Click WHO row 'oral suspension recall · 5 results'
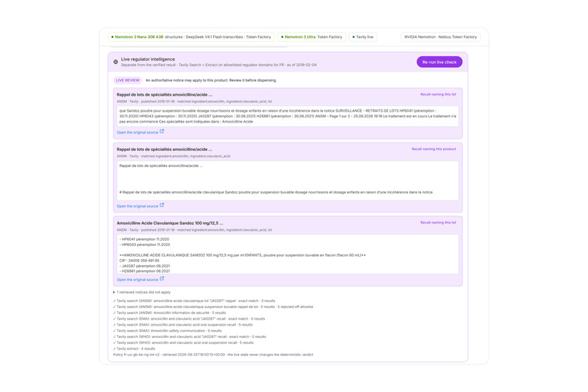The width and height of the screenshot is (588, 392). [183, 343]
